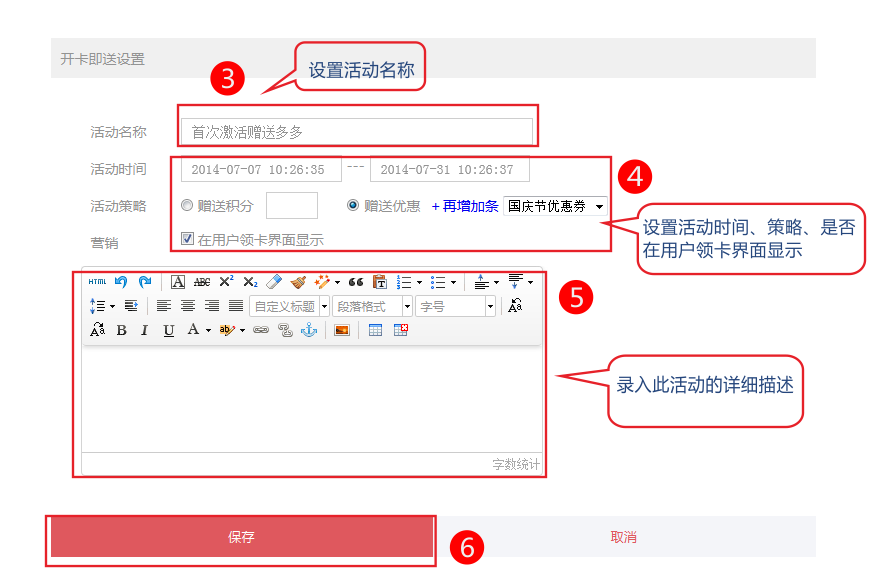Click the 保存 save button
The width and height of the screenshot is (871, 568).
pos(241,537)
